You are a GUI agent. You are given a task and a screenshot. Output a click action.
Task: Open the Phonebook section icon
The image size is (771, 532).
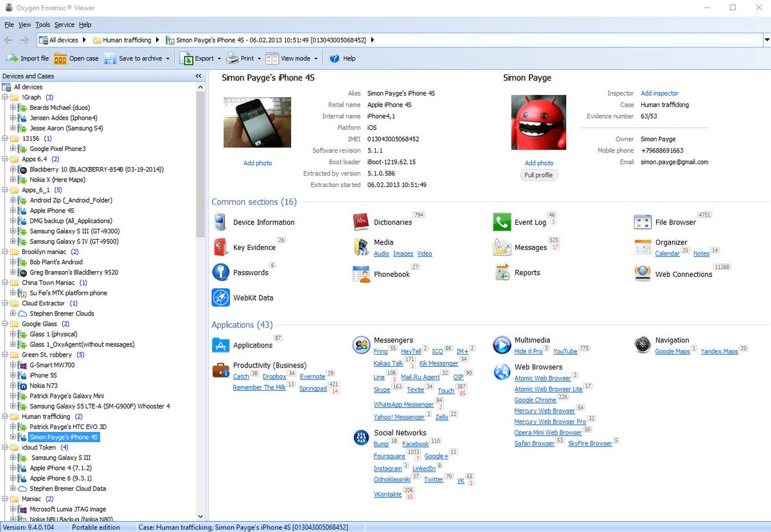361,274
